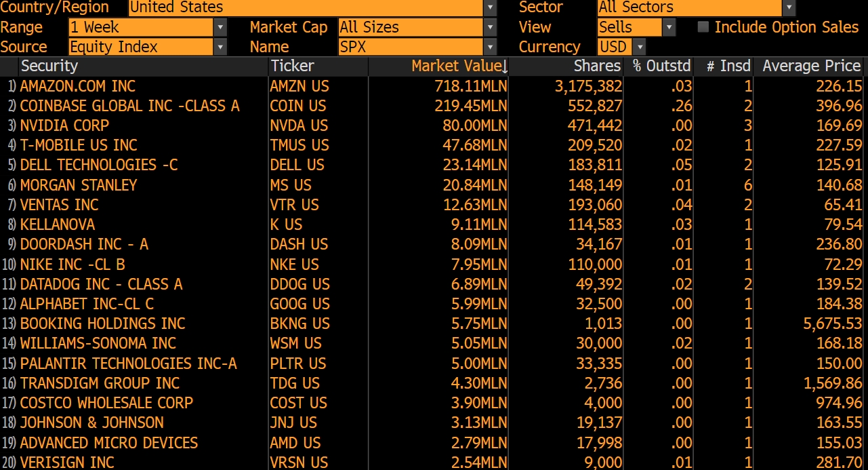The width and height of the screenshot is (868, 470).
Task: Open the AMAZON.COM INC row
Action: coord(434,86)
